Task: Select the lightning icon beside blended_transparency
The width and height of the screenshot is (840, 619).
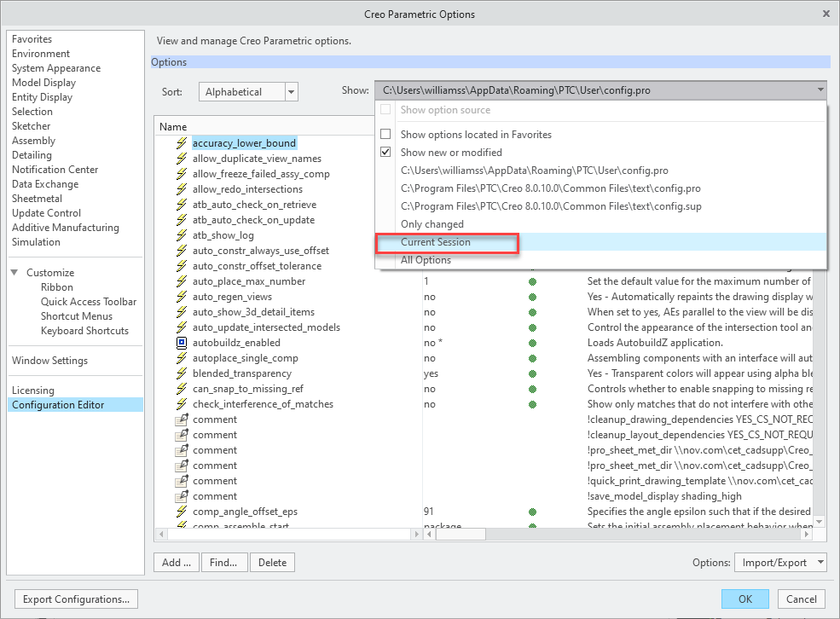Action: coord(182,373)
